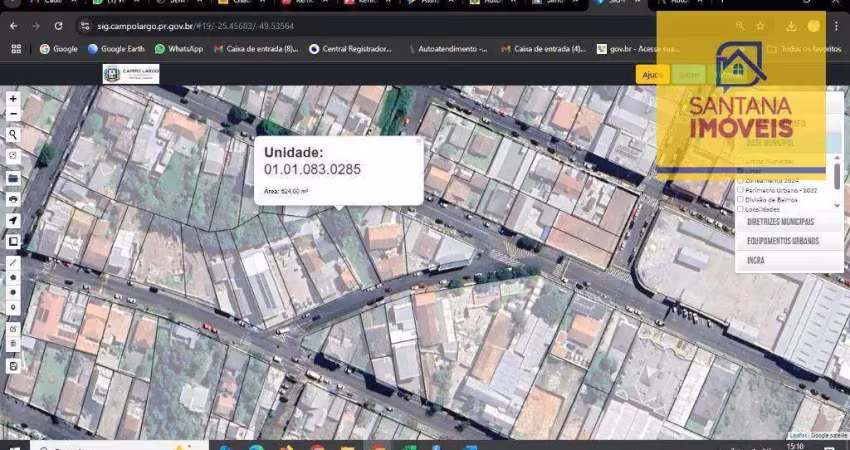Select the place marker pin tool
Image resolution: width=850 pixels, height=450 pixels.
tap(13, 307)
